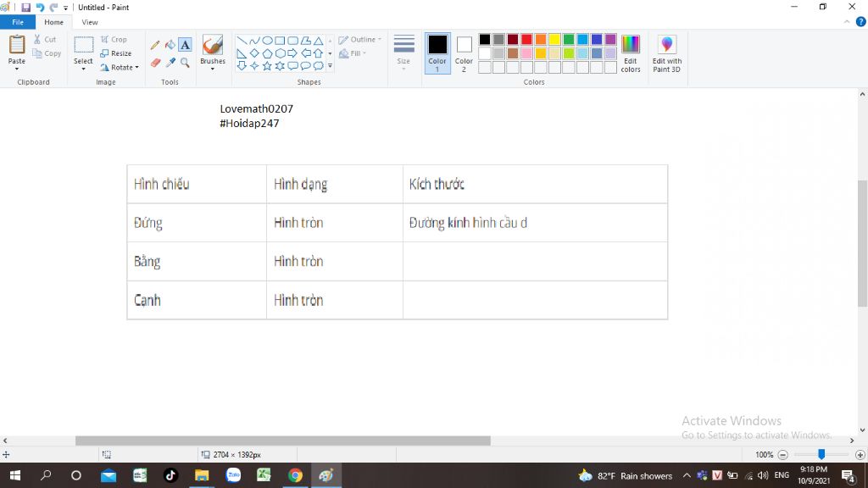Screen dimensions: 868x488
Task: Choose the Curve shape
Action: (254, 41)
